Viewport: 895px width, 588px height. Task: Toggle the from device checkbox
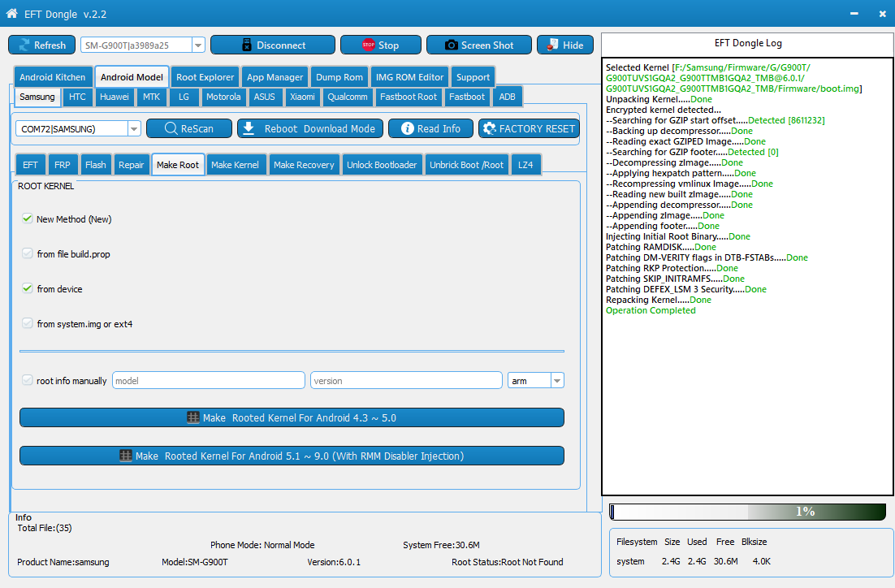point(27,288)
